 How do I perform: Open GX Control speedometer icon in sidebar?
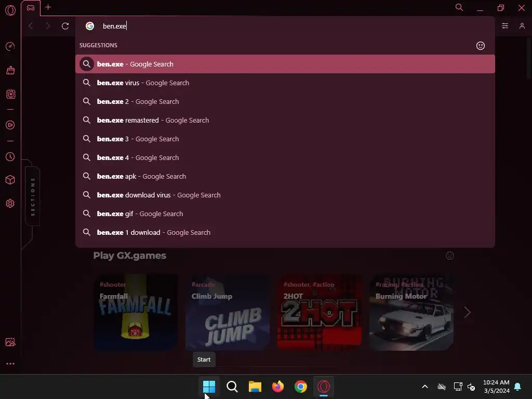point(10,46)
